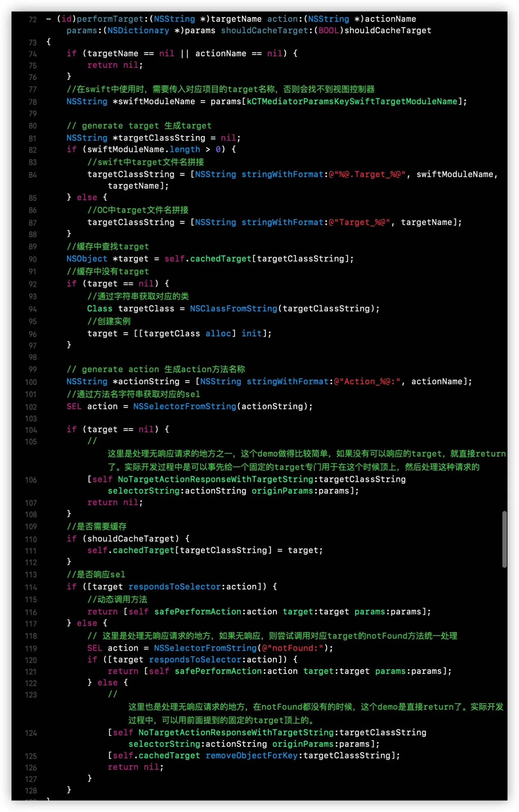Click the removeObjectForKey method call
This screenshot has width=519, height=812.
pyautogui.click(x=251, y=755)
